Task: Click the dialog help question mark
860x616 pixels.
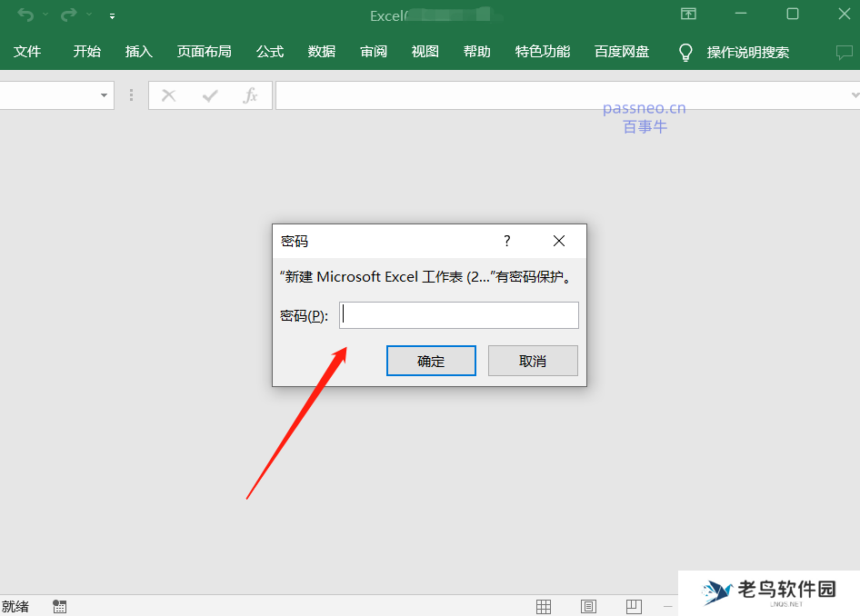Action: [x=506, y=241]
